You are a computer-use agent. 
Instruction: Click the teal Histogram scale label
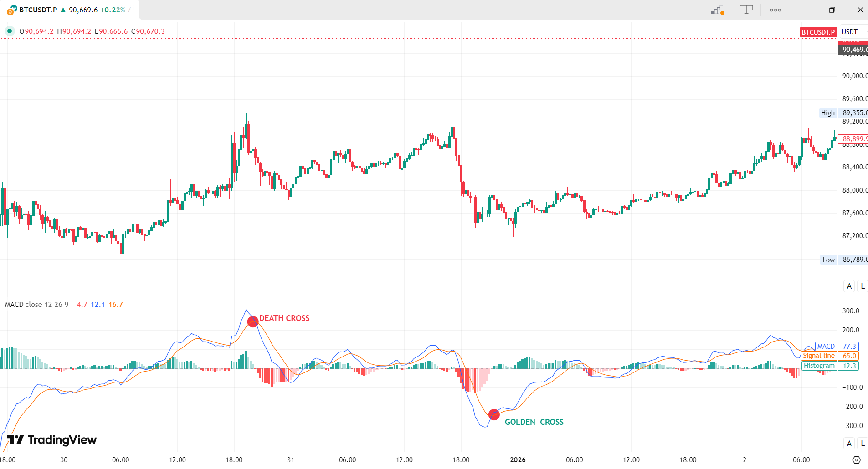(819, 366)
